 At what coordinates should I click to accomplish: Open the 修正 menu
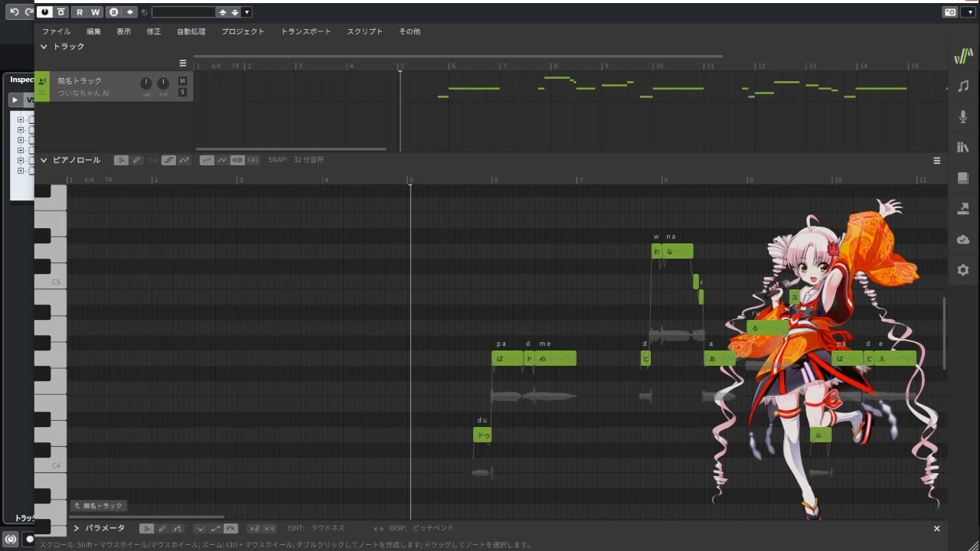coord(153,31)
